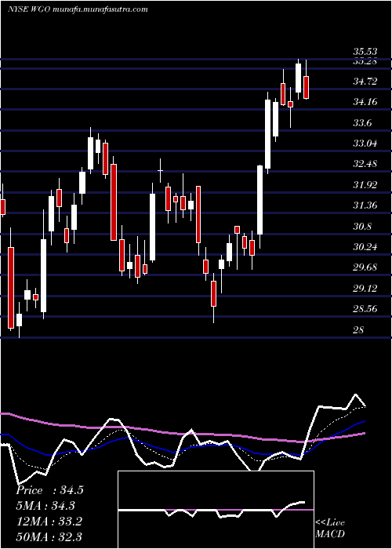Click the Price : 34.5 readout
The height and width of the screenshot is (549, 392).
[49, 490]
